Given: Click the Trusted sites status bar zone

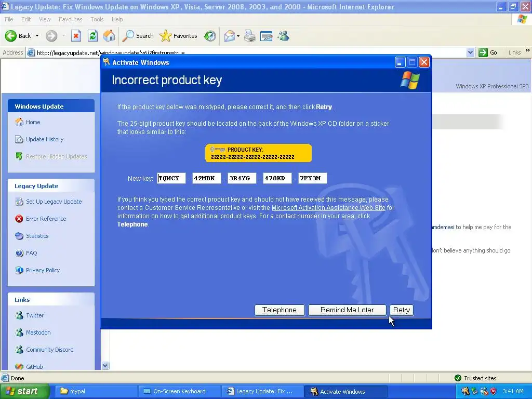Looking at the screenshot, I should click(x=476, y=378).
